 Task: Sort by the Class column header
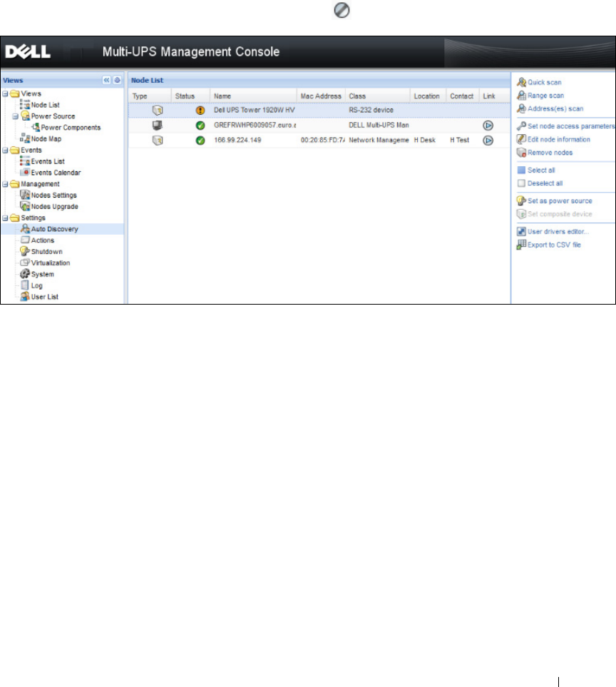(x=377, y=96)
